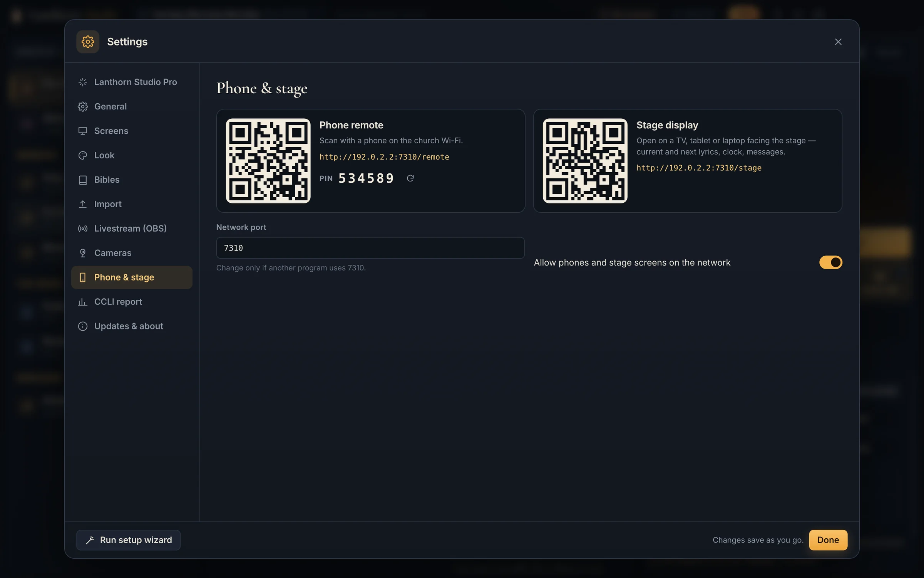The image size is (924, 578).
Task: Click the wand icon on setup wizard button
Action: [90, 540]
